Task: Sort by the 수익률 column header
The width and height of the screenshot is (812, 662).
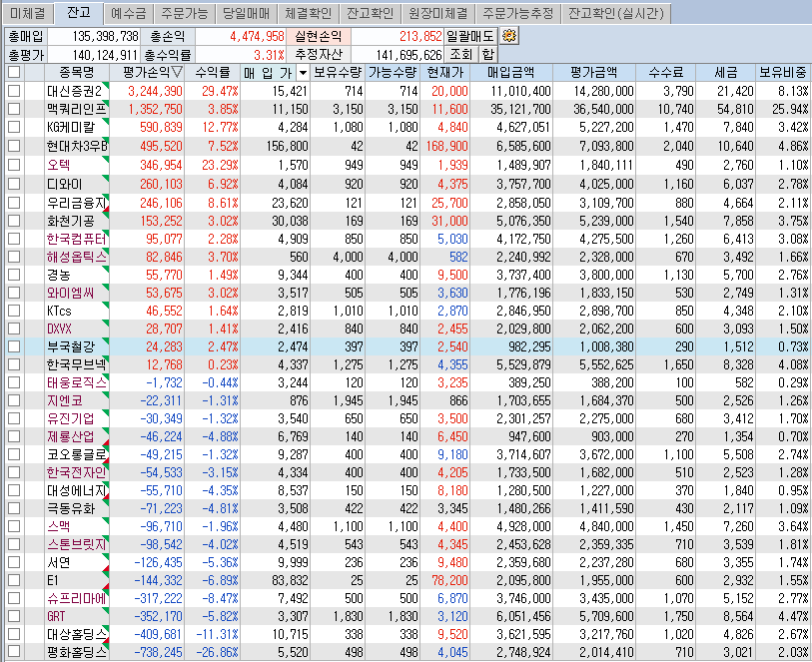Action: coord(213,73)
